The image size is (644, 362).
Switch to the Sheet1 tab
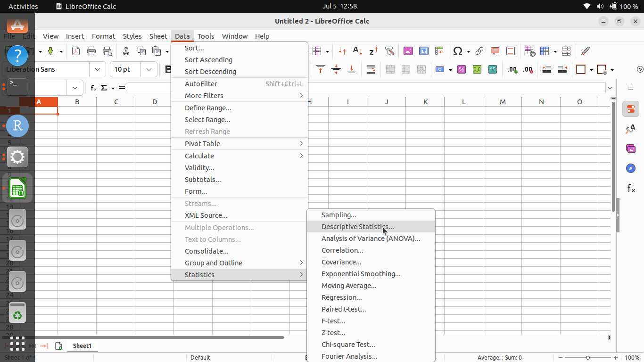pos(82,346)
